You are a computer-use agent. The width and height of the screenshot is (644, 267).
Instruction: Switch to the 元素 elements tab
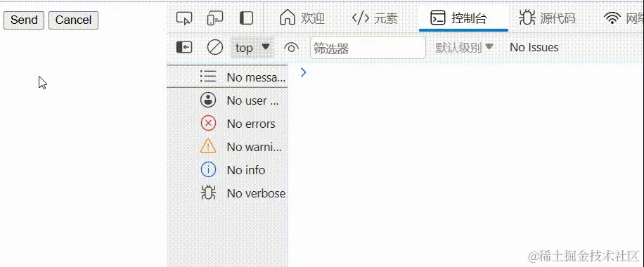[x=375, y=18]
